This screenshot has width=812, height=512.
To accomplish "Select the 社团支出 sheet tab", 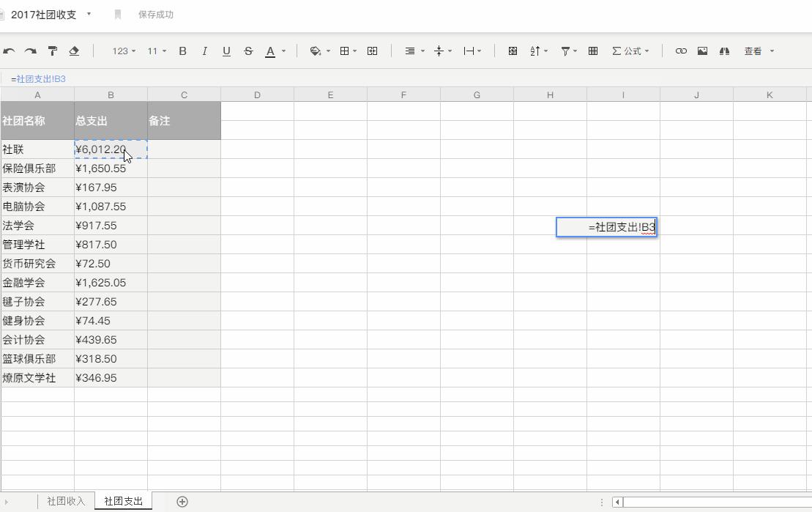I will pos(123,501).
